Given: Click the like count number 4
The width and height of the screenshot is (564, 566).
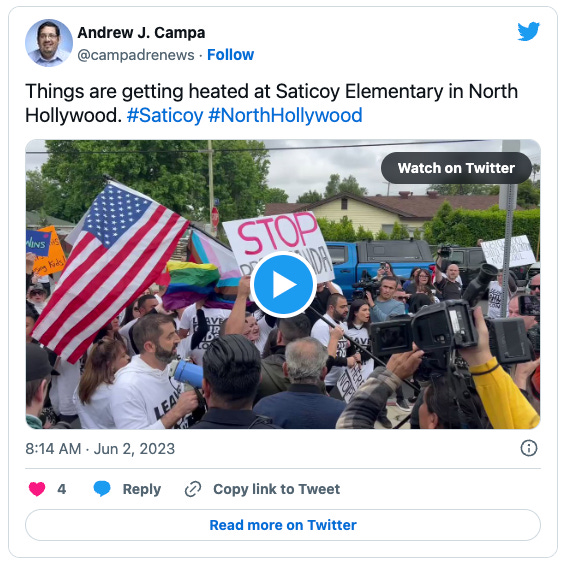Looking at the screenshot, I should 61,489.
